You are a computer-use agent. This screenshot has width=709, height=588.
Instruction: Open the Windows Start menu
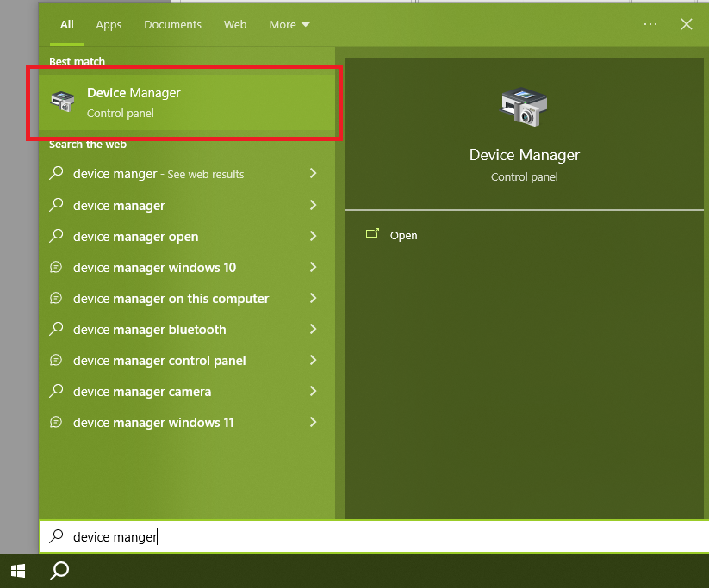pyautogui.click(x=17, y=571)
